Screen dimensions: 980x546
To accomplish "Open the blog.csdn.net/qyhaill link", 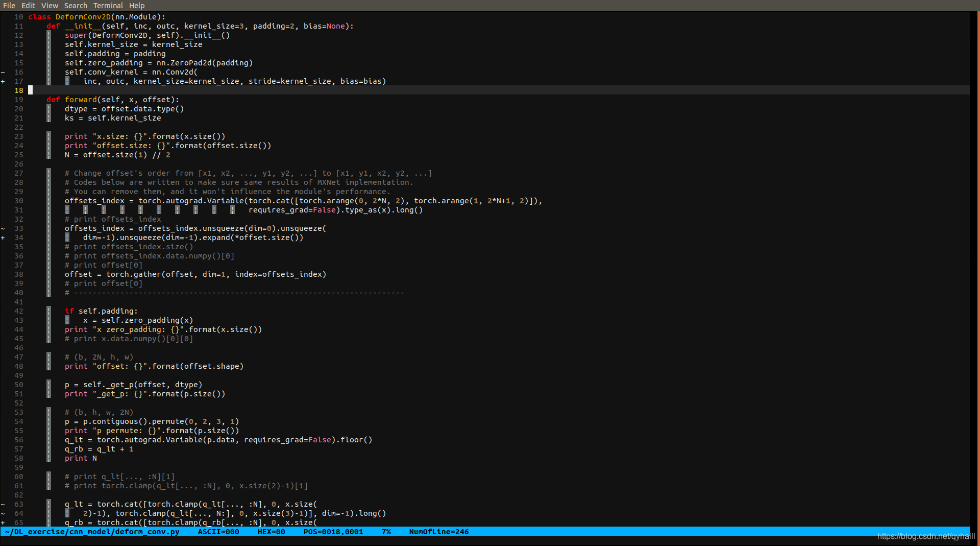I will (x=927, y=537).
